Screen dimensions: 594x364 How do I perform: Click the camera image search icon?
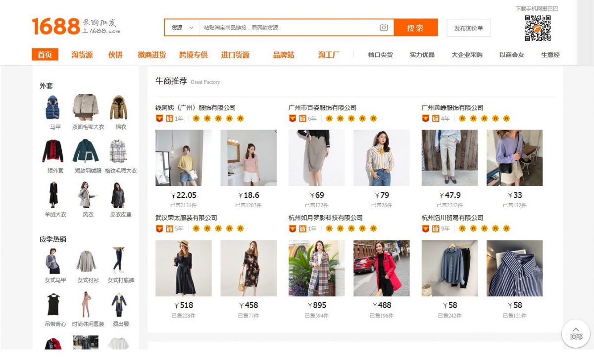pyautogui.click(x=384, y=28)
